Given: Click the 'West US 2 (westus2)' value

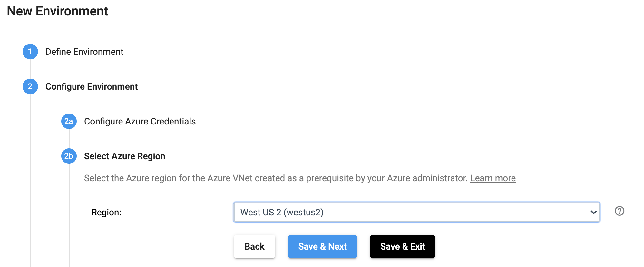Looking at the screenshot, I should coord(282,212).
